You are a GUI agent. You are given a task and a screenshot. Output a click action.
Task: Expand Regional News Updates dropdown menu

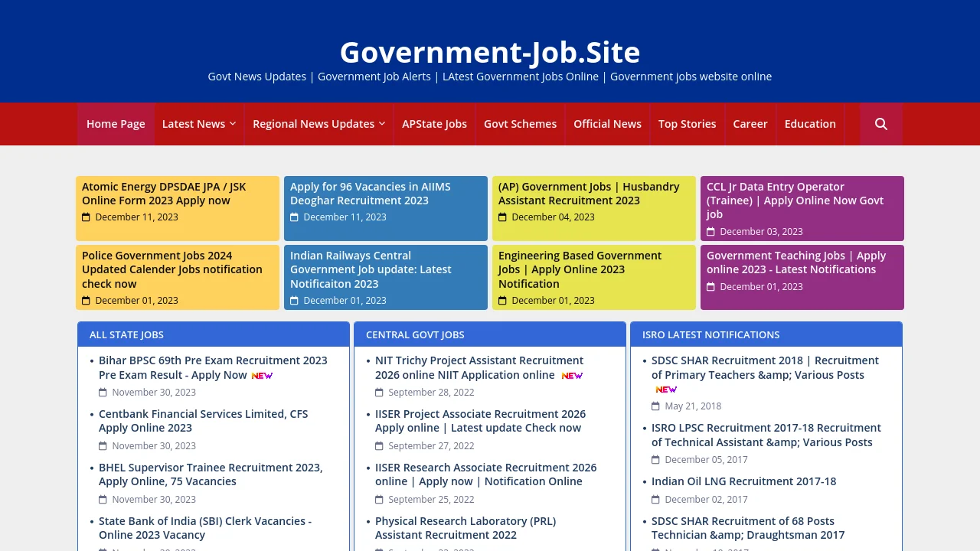tap(318, 124)
